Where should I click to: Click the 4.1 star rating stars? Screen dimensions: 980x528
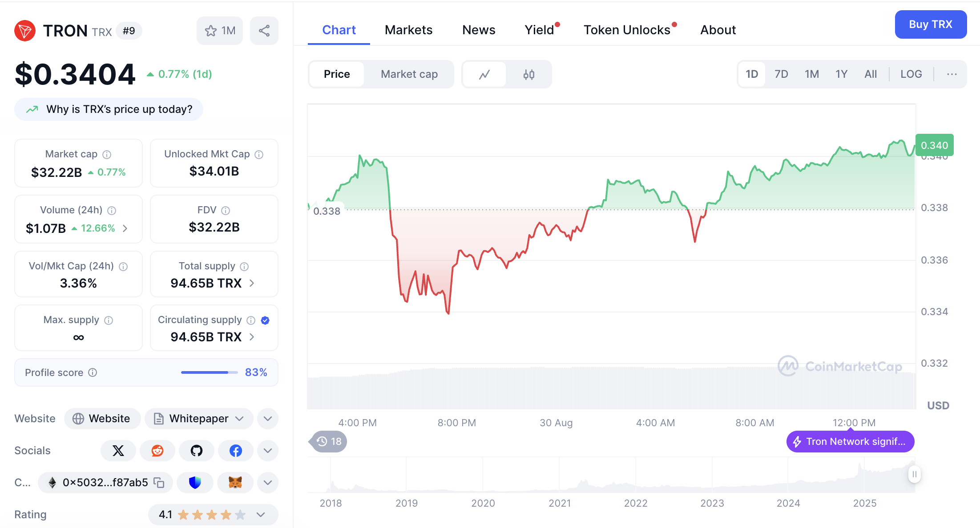[x=211, y=515]
